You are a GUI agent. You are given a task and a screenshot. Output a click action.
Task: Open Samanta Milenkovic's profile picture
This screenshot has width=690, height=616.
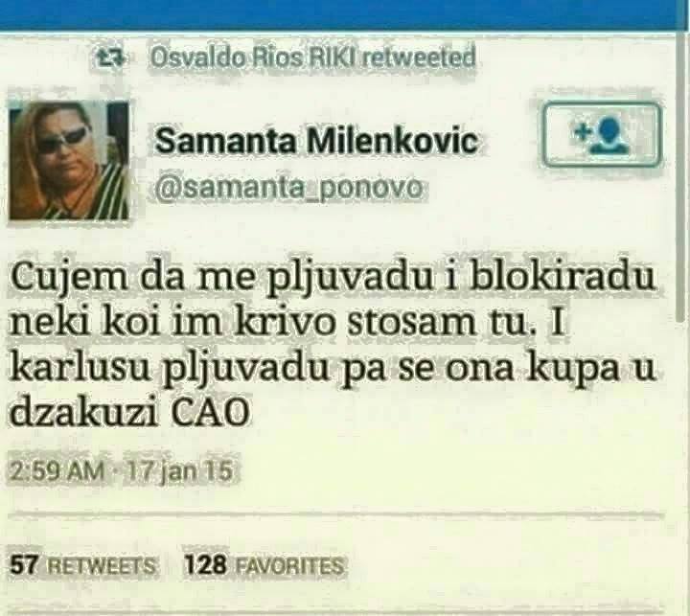(69, 161)
